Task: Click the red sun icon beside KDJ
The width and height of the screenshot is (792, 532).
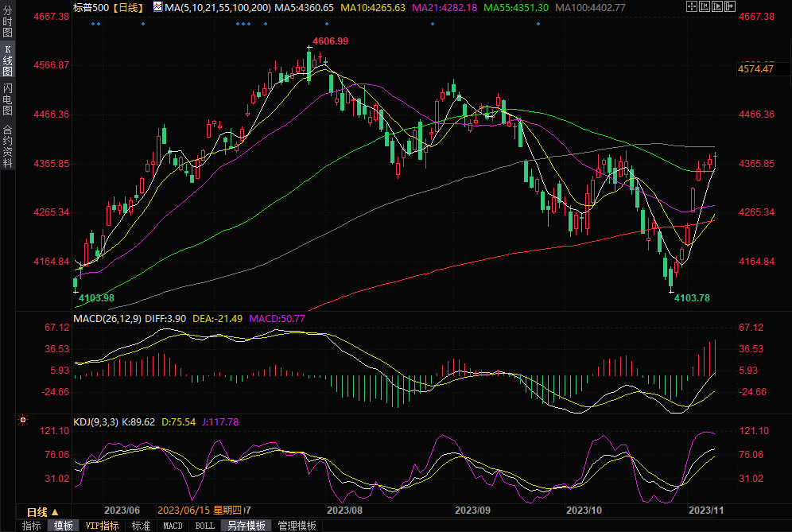Action: [x=23, y=420]
